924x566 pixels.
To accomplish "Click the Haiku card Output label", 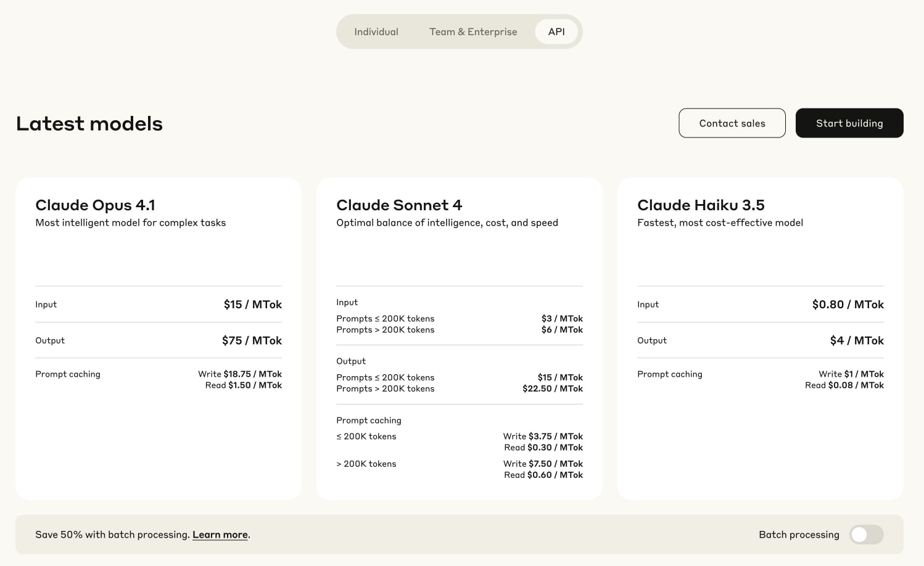I will [652, 340].
